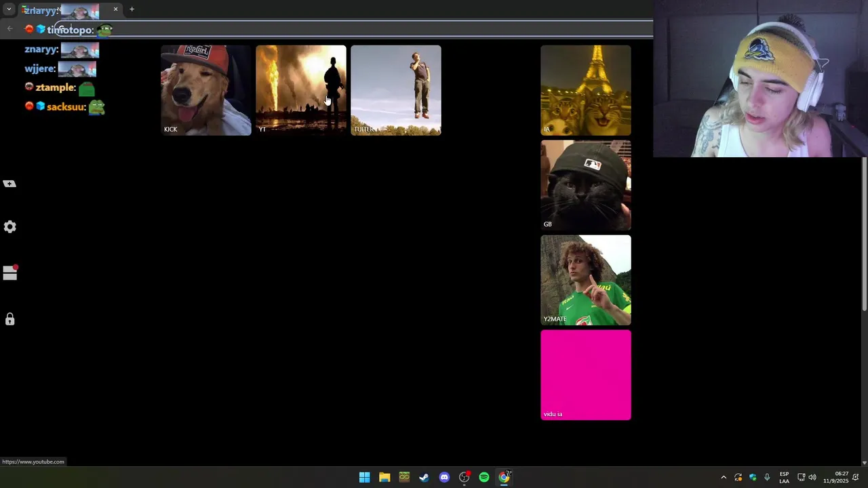This screenshot has width=868, height=488.
Task: Open a new browser tab
Action: [132, 9]
